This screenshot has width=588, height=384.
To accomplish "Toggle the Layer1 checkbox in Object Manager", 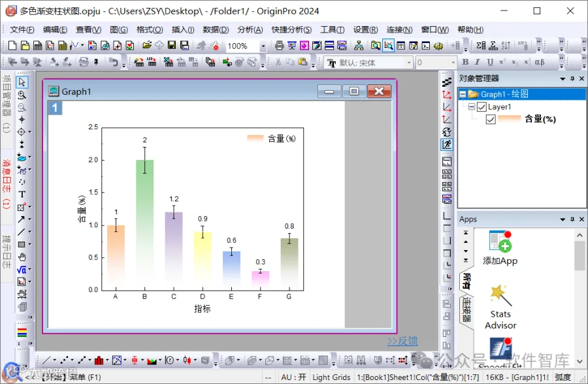I will tap(482, 107).
